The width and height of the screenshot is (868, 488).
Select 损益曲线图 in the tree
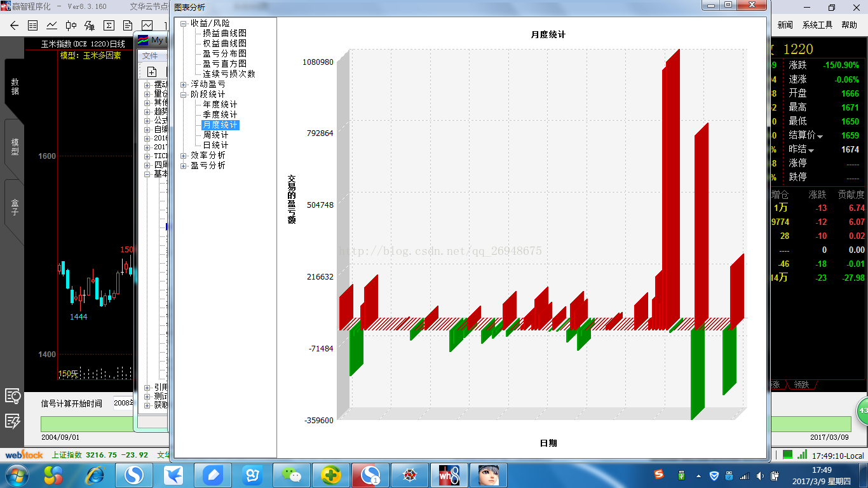225,33
